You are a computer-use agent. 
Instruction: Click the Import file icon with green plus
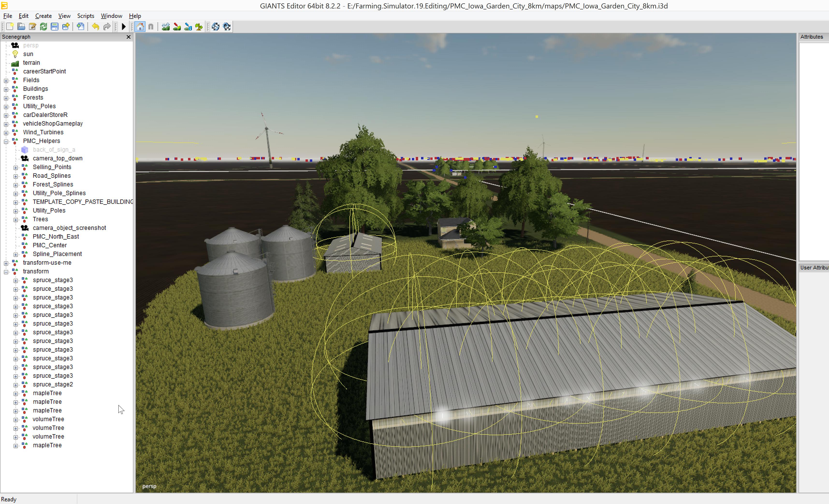pyautogui.click(x=80, y=27)
